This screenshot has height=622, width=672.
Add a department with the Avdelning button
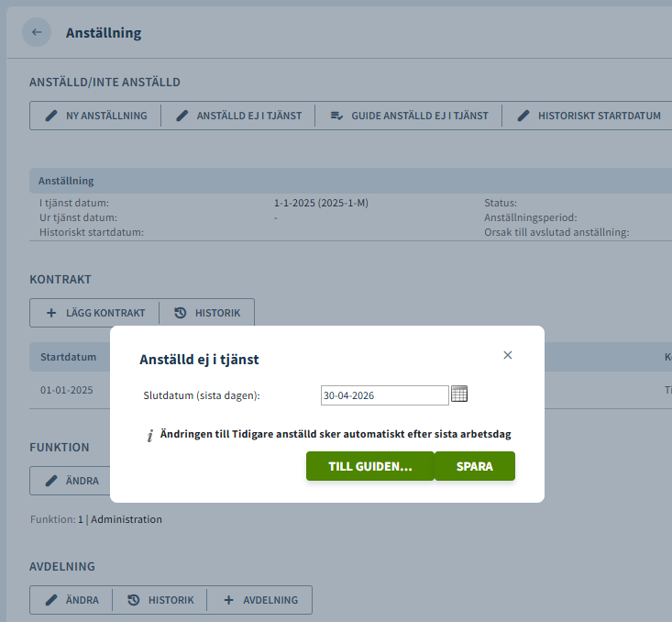click(x=259, y=600)
